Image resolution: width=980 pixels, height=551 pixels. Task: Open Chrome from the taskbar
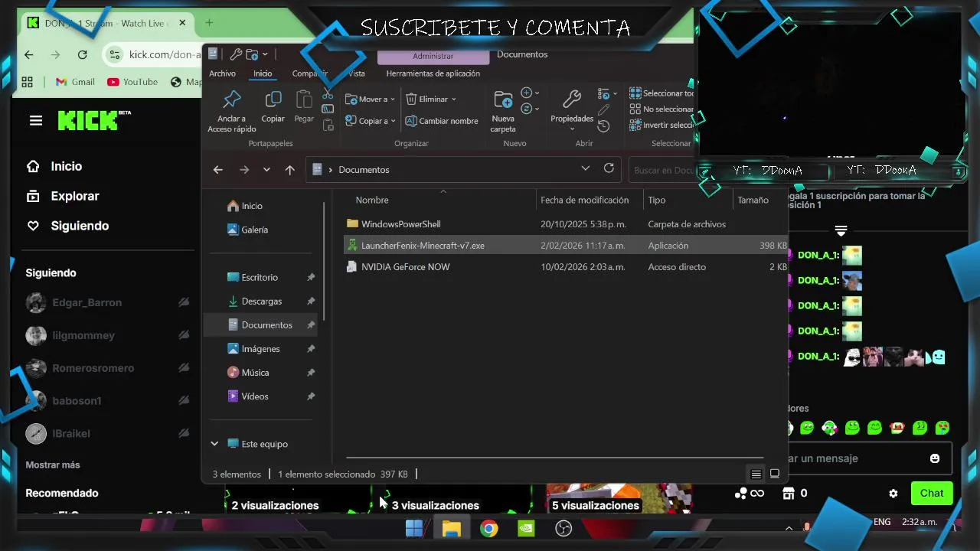click(488, 529)
